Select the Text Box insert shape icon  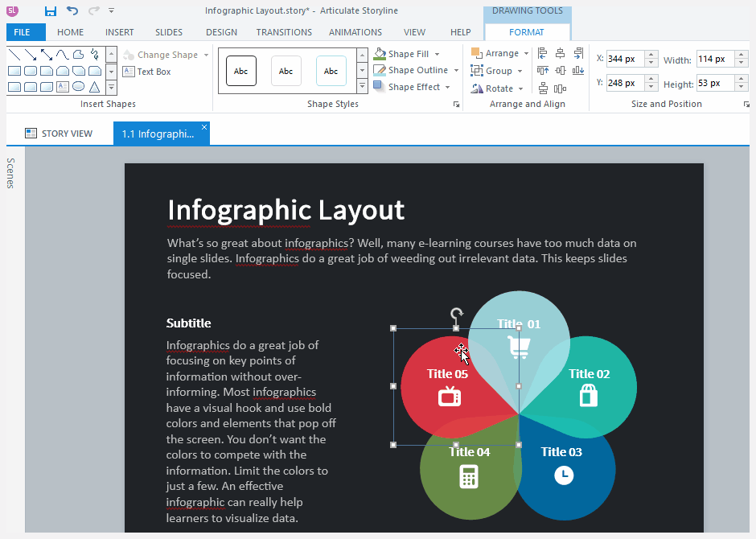click(x=62, y=86)
